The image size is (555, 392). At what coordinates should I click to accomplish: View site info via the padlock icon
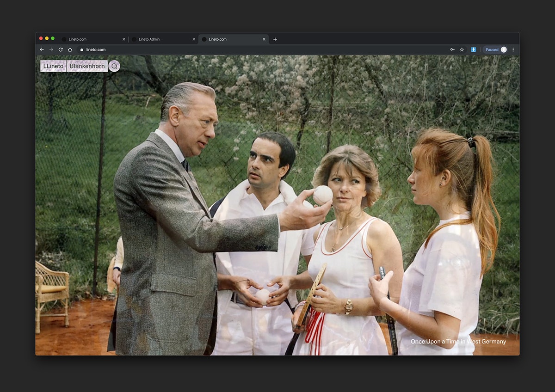[x=81, y=49]
